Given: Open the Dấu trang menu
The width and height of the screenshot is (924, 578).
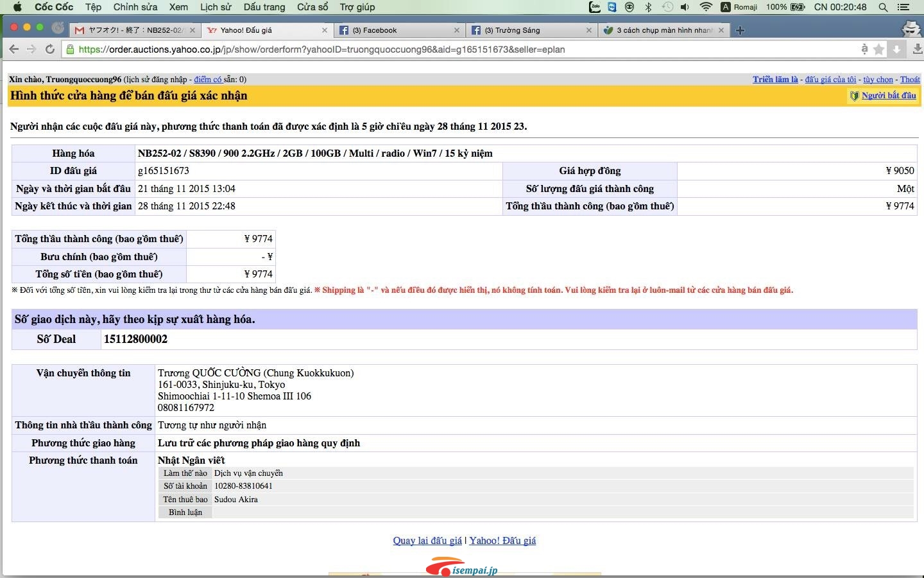Looking at the screenshot, I should click(264, 7).
